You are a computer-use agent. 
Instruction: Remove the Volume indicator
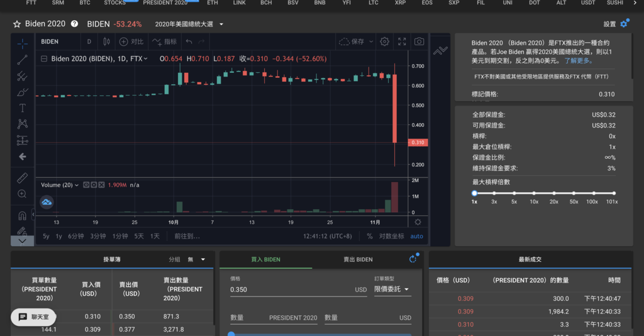pyautogui.click(x=101, y=185)
